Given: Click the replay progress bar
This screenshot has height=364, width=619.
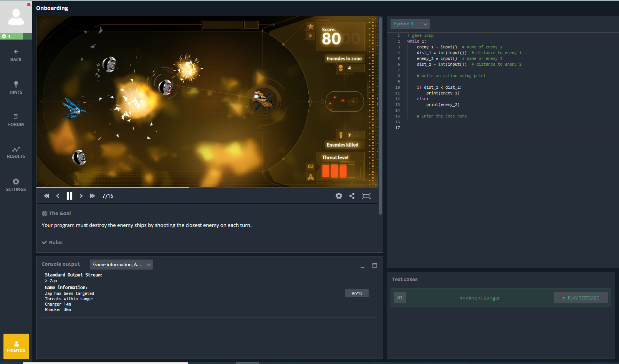Looking at the screenshot, I should 207,187.
